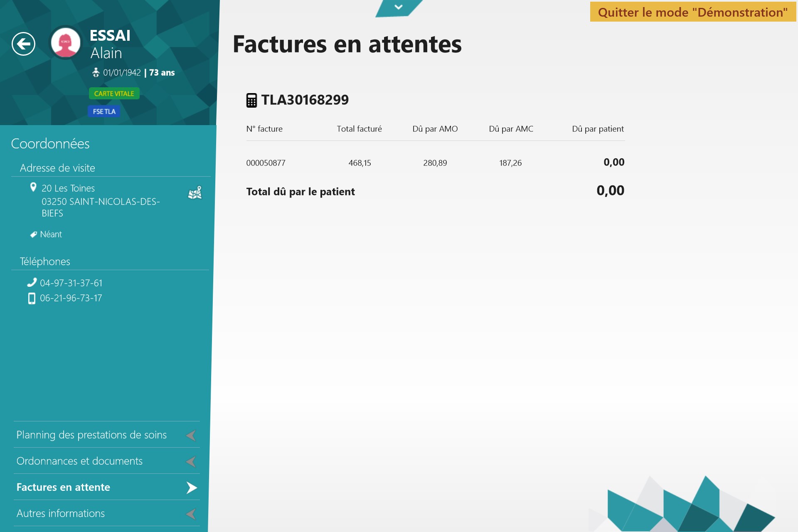Expand Autres informations arrow
Viewport: 798px width, 532px height.
click(x=191, y=514)
